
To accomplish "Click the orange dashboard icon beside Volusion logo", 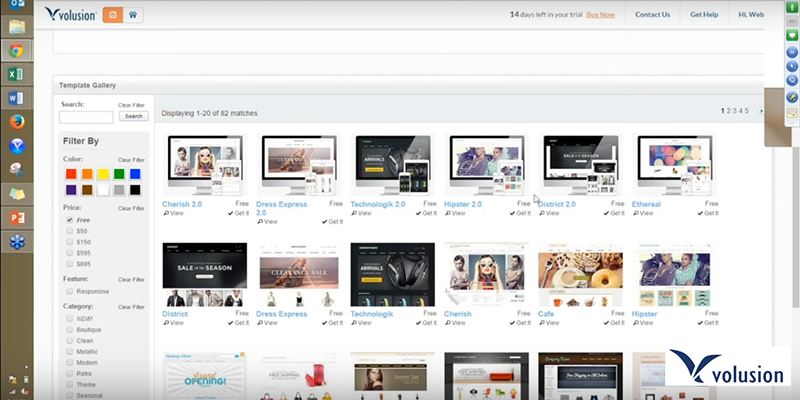I will click(x=112, y=15).
